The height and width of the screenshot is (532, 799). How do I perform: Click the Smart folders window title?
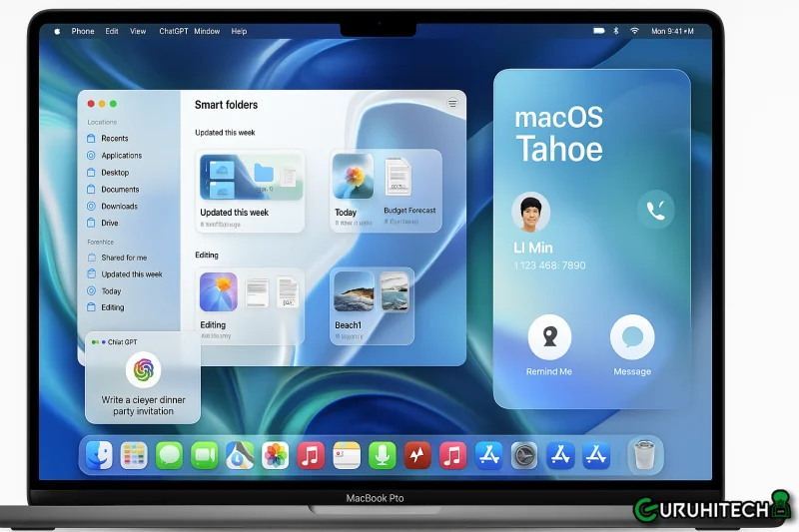coord(227,105)
